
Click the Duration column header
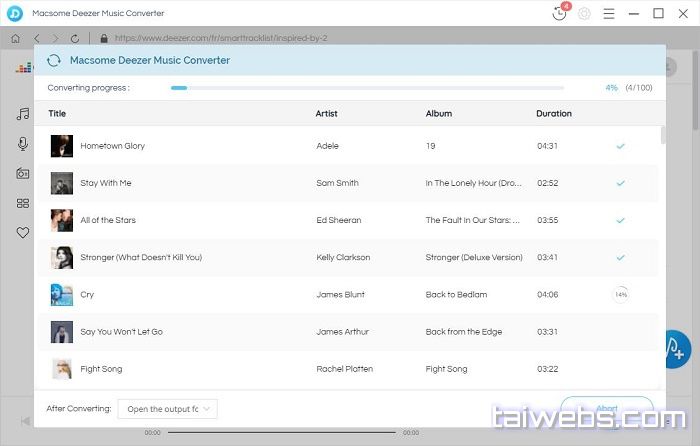coord(554,114)
